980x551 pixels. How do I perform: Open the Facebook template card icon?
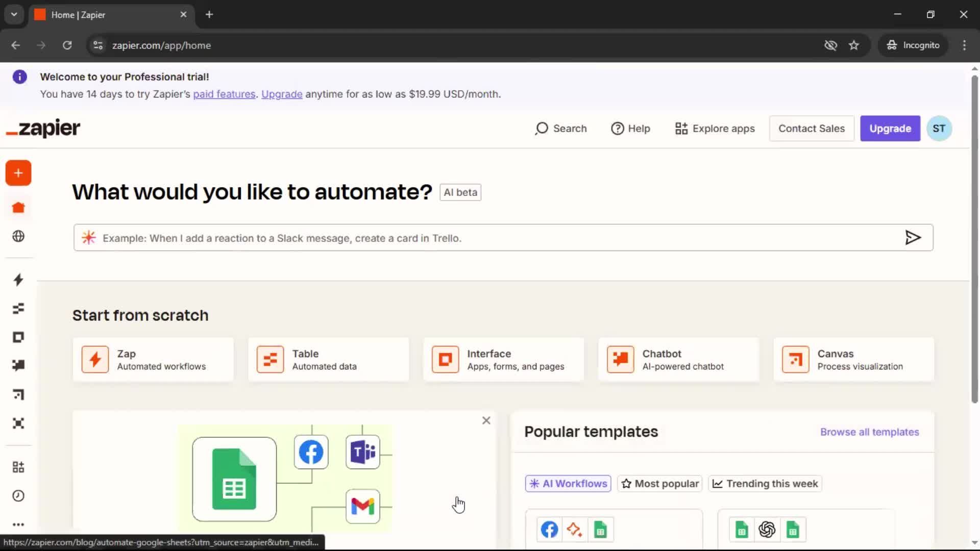tap(549, 530)
